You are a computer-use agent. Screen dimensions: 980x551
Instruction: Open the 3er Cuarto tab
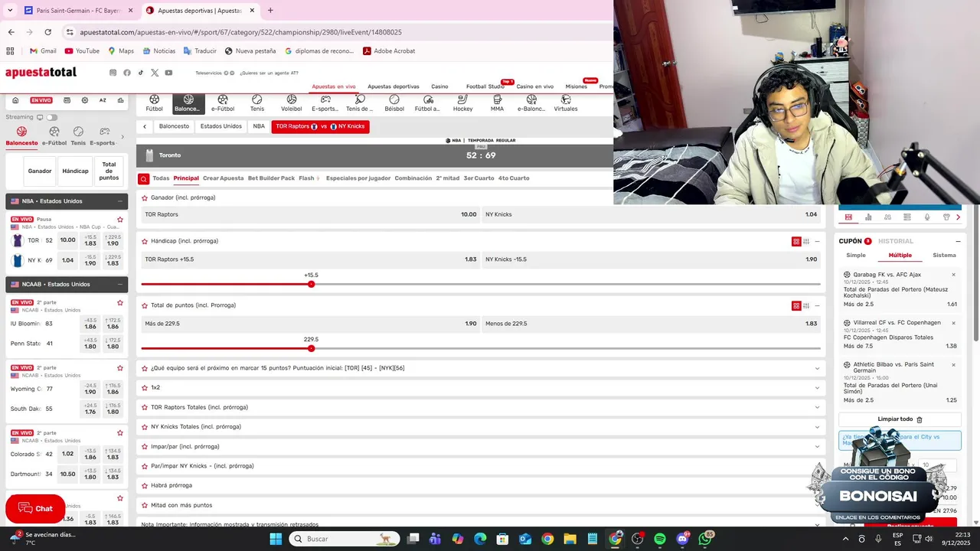click(479, 178)
